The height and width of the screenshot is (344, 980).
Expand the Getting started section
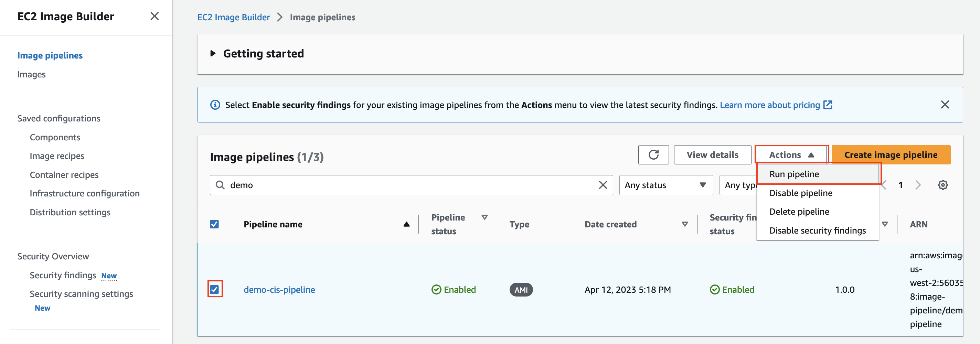coord(213,53)
